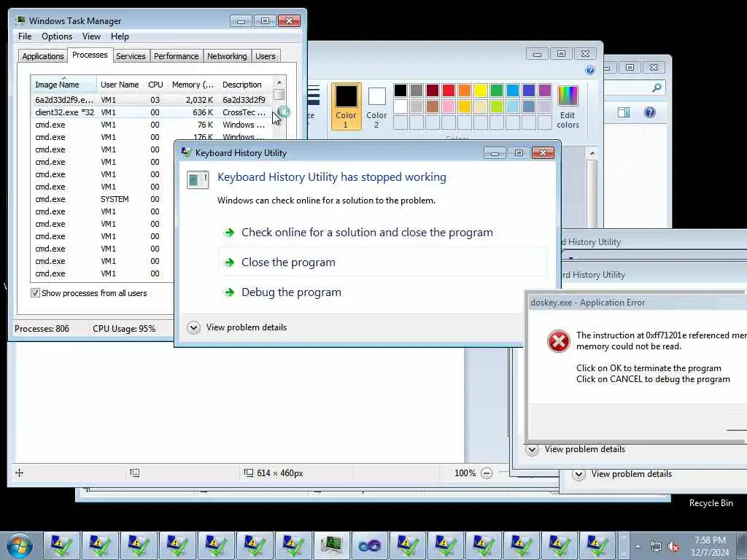This screenshot has height=560, width=747.
Task: Click the program icon next to stopped working heading
Action: [x=197, y=179]
